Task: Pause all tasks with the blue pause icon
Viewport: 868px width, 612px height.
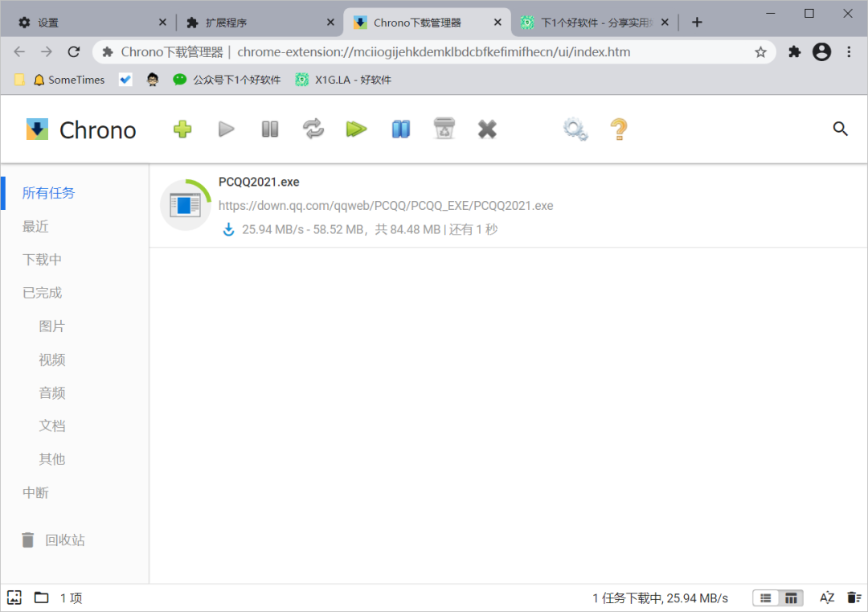Action: click(x=401, y=129)
